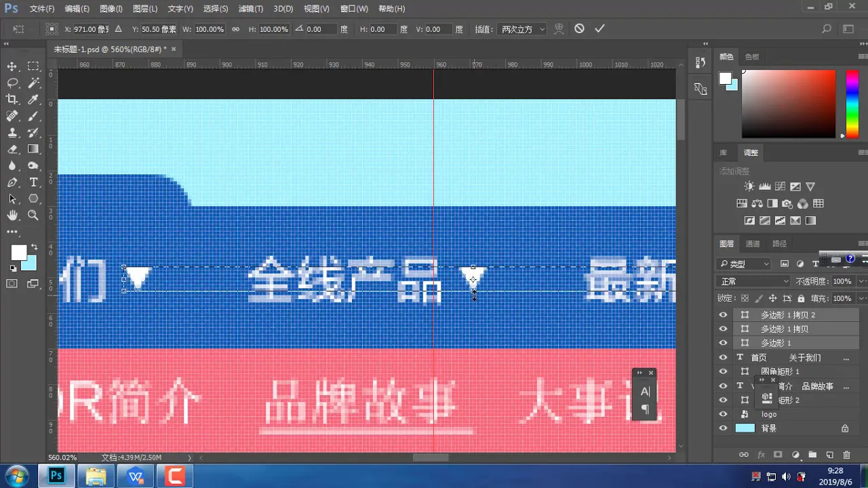Create a new layer group folder

(x=812, y=455)
